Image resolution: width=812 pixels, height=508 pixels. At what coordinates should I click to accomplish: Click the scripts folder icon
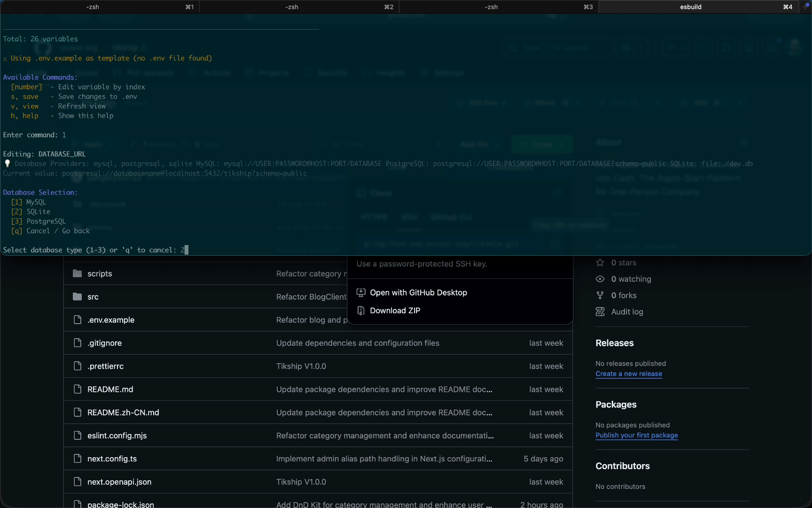click(78, 274)
